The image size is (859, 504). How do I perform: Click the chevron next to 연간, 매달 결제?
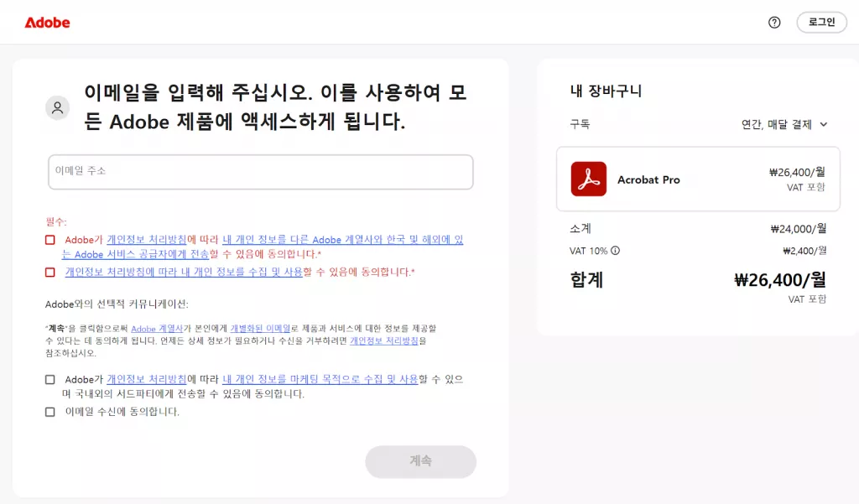826,123
